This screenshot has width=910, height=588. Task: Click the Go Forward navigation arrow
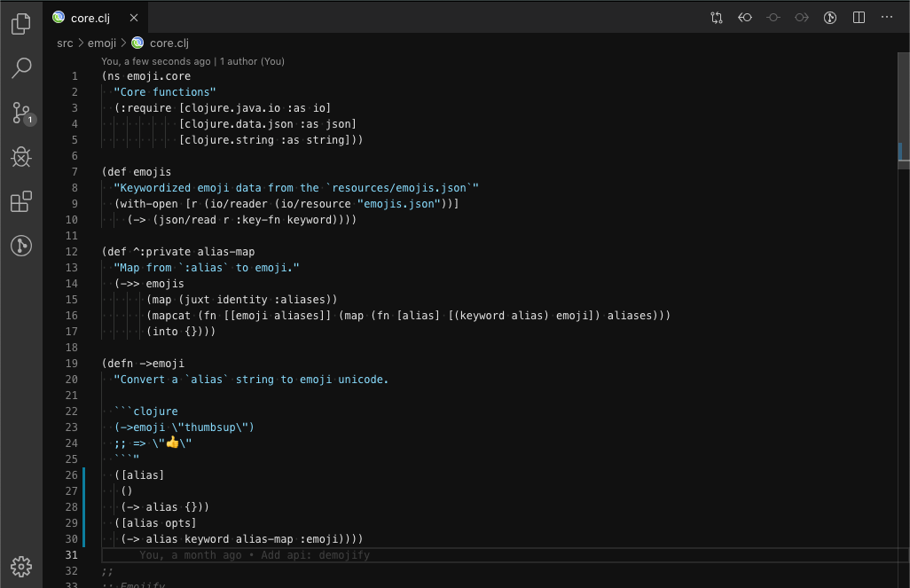801,17
